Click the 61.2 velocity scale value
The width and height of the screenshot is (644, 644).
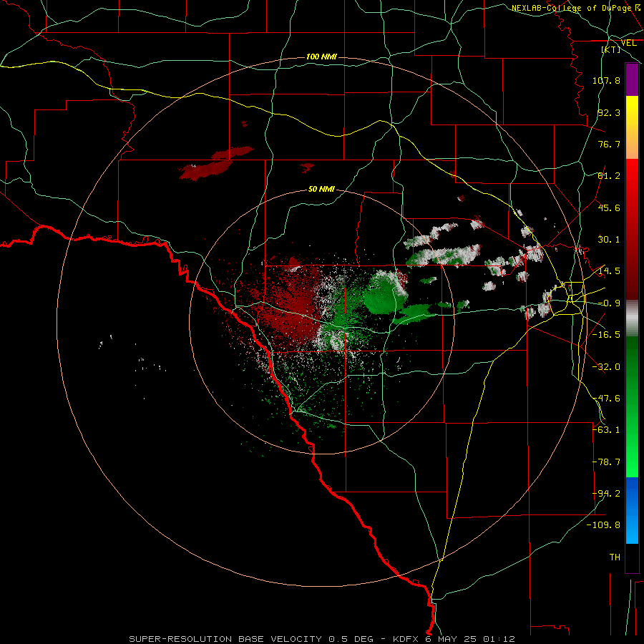(x=609, y=176)
